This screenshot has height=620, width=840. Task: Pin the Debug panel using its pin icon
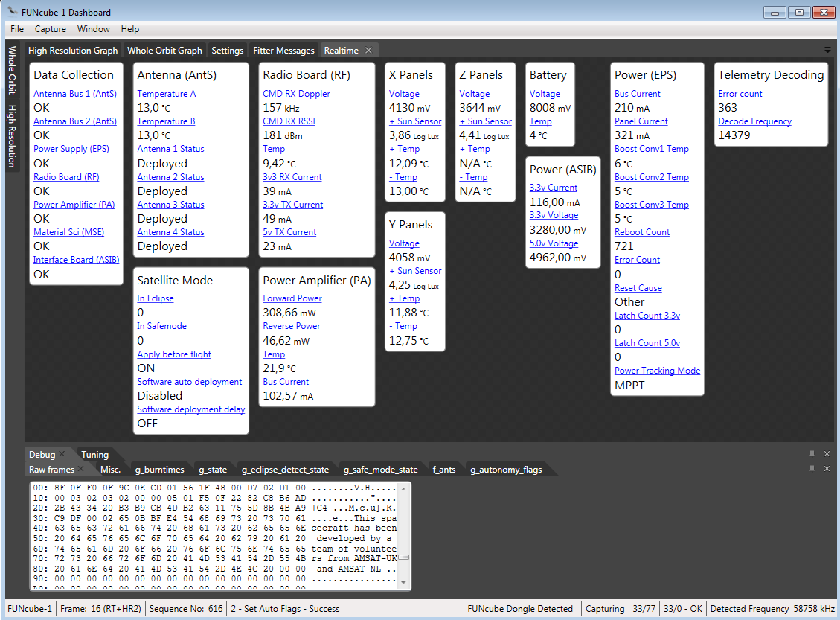[x=812, y=454]
